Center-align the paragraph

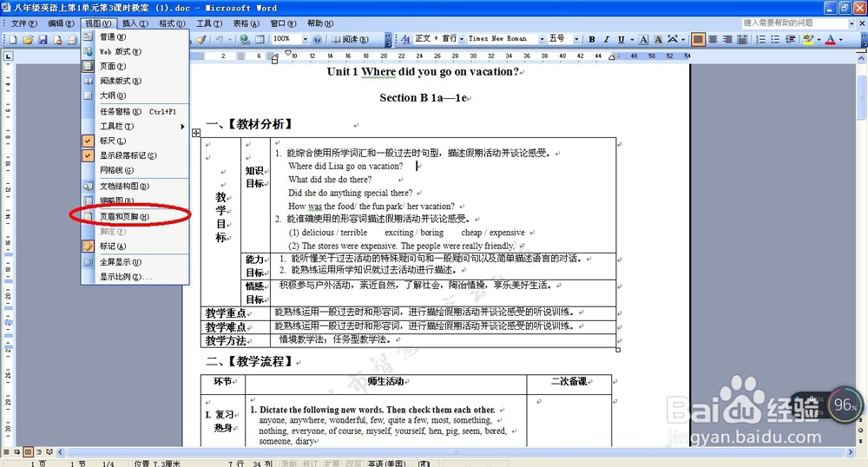[x=713, y=39]
